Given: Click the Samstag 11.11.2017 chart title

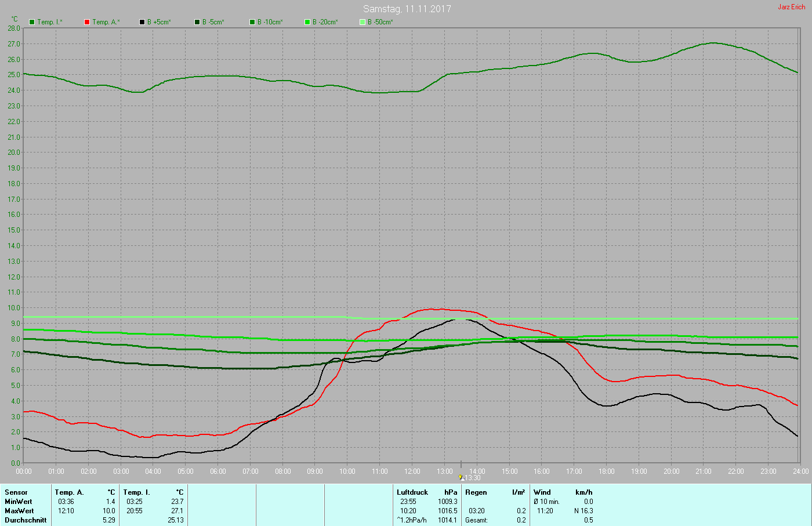Looking at the screenshot, I should 407,9.
